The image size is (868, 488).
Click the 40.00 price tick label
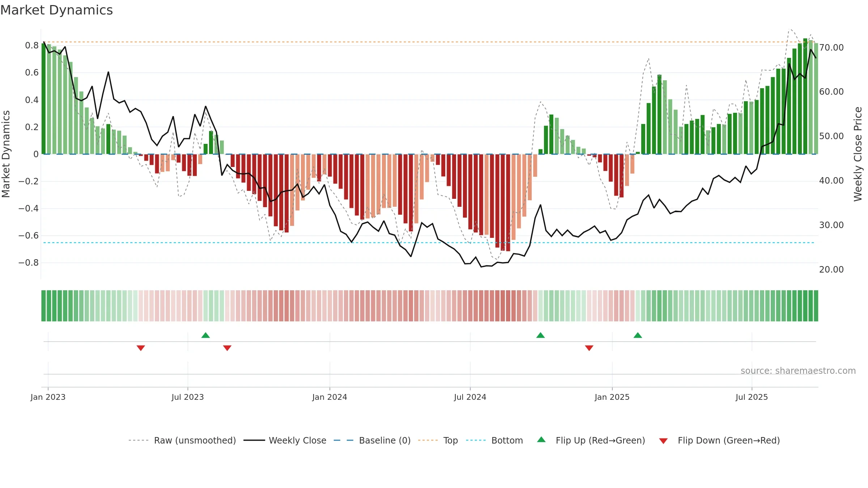pyautogui.click(x=831, y=180)
